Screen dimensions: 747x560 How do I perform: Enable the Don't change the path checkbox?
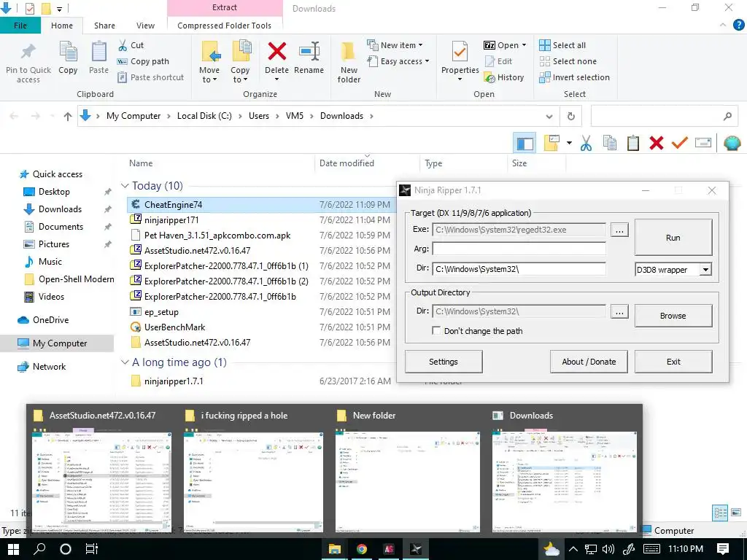436,330
